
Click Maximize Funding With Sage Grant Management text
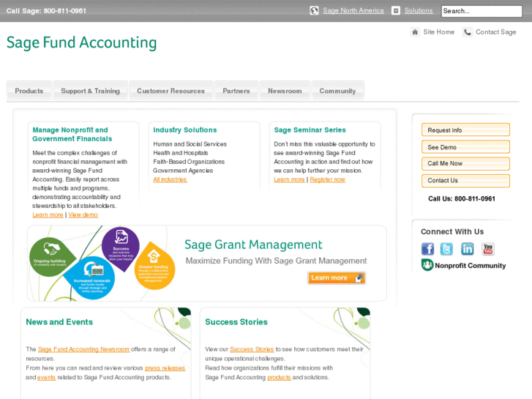pyautogui.click(x=276, y=261)
